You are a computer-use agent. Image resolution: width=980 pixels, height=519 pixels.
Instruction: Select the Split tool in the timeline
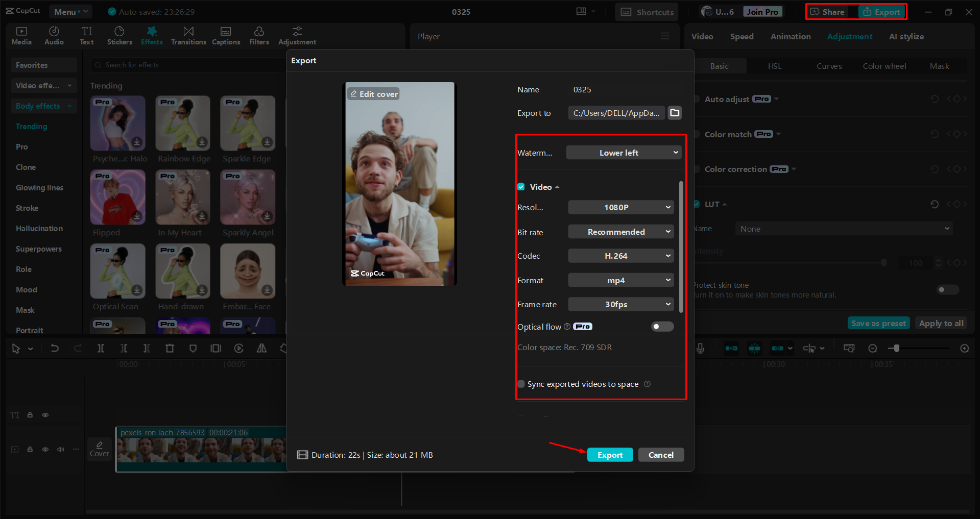point(101,348)
